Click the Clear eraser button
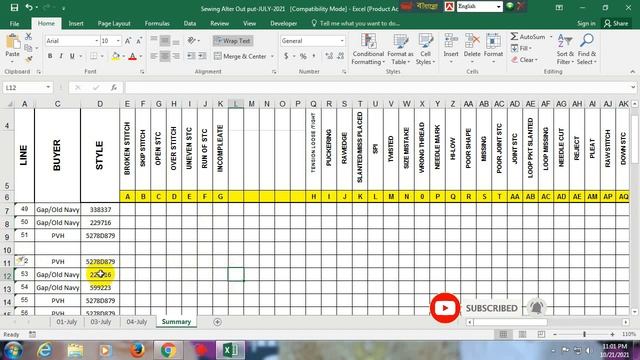Viewport: 640px width, 360px height. 524,60
